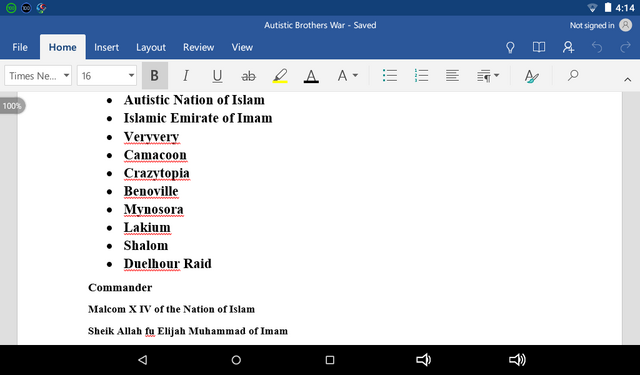Click the green circular notification icon
Screen dimensions: 640x375
pyautogui.click(x=11, y=8)
